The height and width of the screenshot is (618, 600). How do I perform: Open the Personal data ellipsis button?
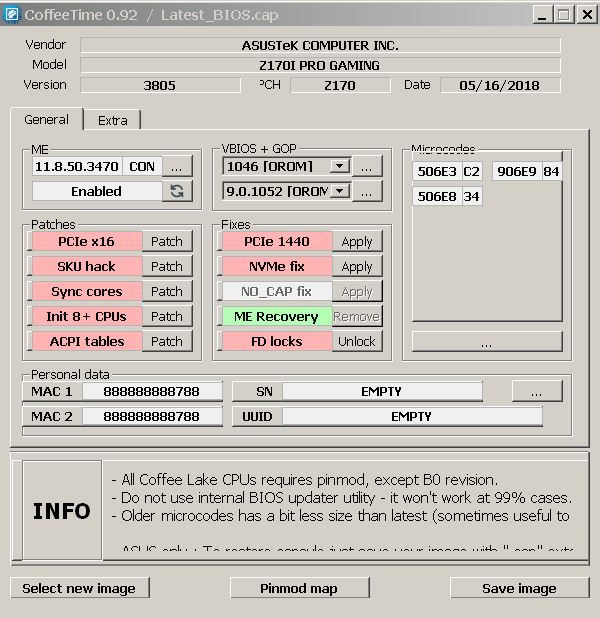[x=537, y=391]
